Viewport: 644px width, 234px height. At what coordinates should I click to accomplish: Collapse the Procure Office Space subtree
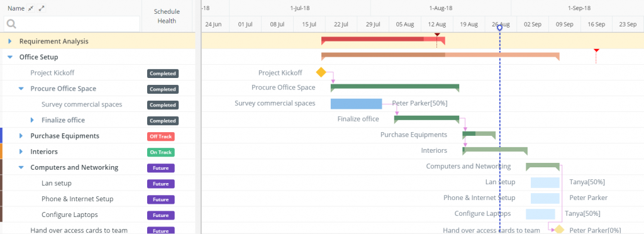pos(21,89)
